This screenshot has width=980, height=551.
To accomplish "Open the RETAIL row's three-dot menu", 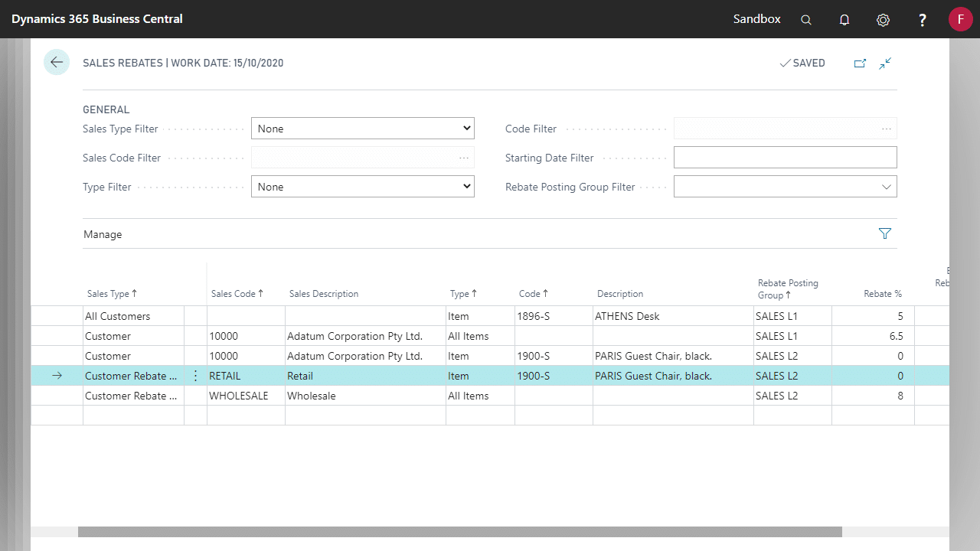I will [x=195, y=376].
